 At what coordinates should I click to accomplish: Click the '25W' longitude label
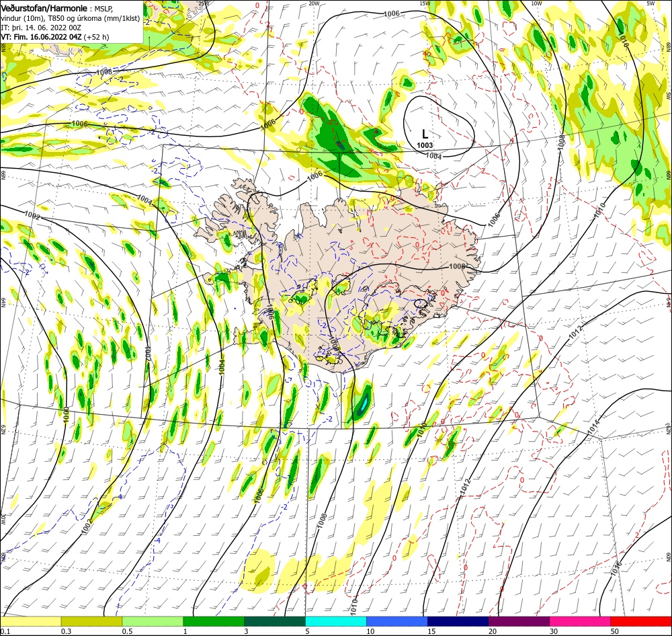(x=204, y=3)
